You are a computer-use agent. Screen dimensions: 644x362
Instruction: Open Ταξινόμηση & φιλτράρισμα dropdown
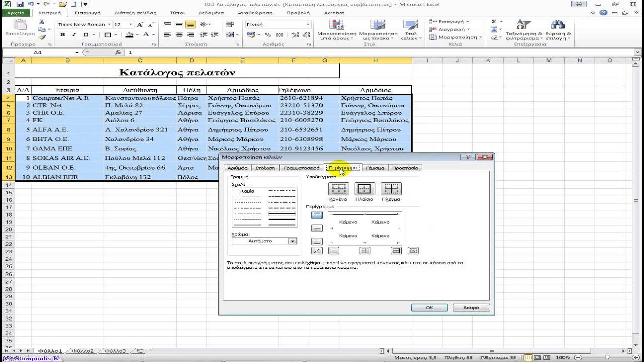(524, 30)
